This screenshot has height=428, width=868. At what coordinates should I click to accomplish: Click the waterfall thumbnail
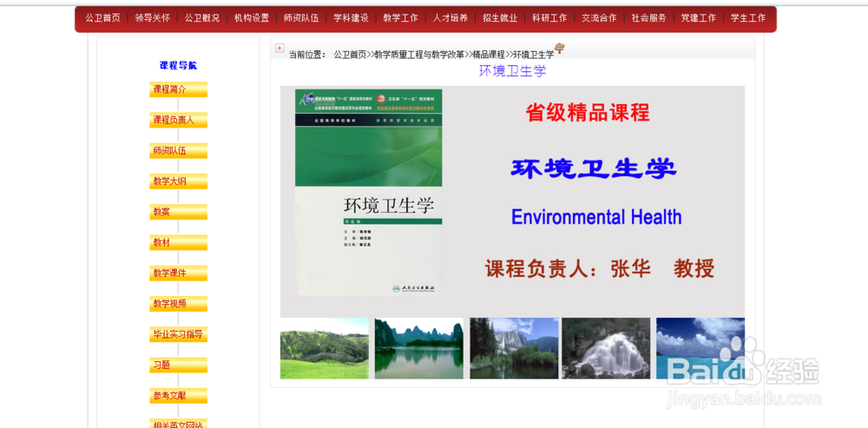pyautogui.click(x=606, y=348)
